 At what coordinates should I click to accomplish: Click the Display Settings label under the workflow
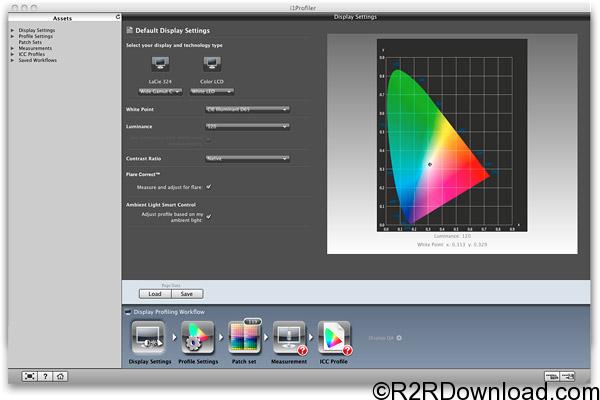(x=150, y=361)
